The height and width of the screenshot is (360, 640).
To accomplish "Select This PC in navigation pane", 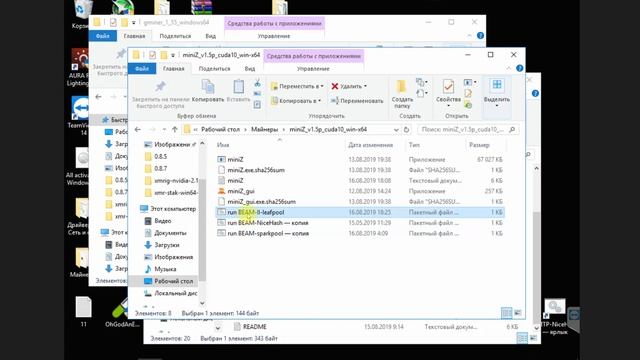I will click(173, 209).
